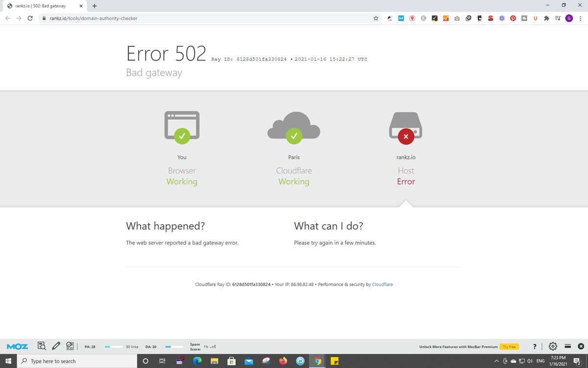588x368 pixels.
Task: Click the DA: 30 metric in MozBar
Action: click(150, 347)
